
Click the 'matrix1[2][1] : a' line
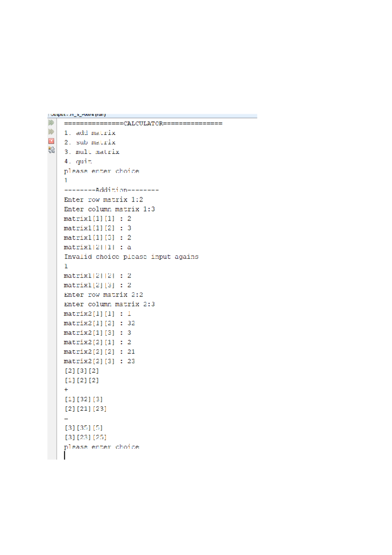pyautogui.click(x=97, y=247)
